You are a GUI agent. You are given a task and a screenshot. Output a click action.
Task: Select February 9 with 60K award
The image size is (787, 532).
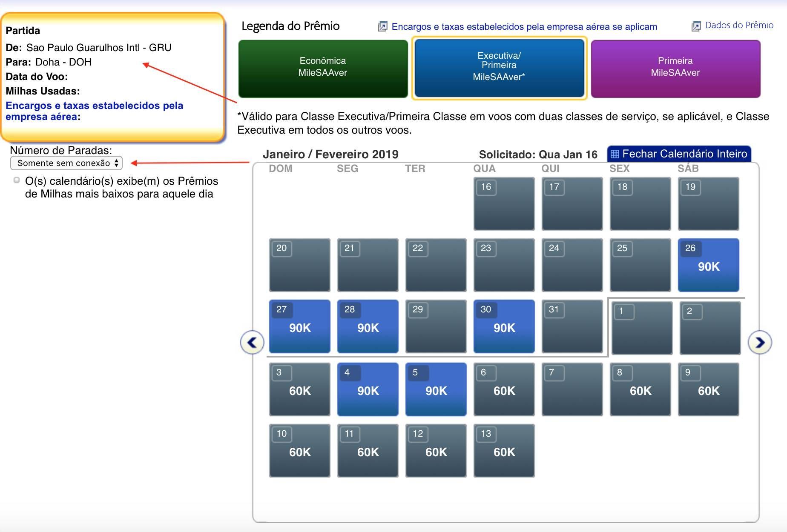pos(708,389)
